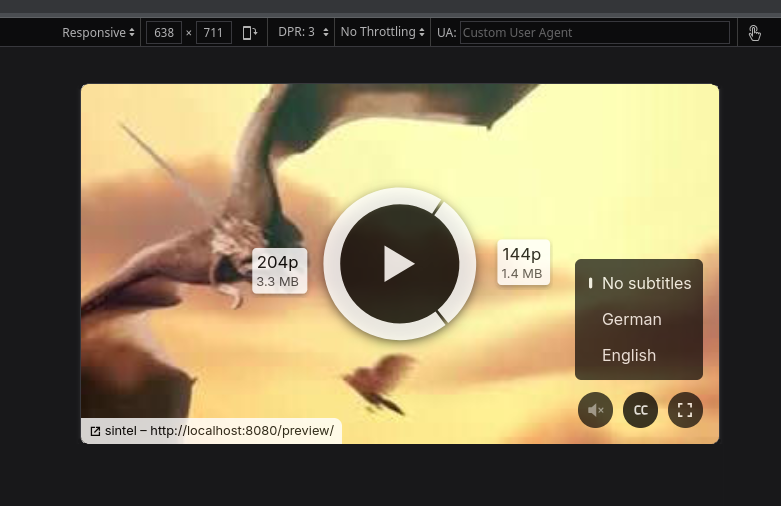Rotate the viewport orientation
The width and height of the screenshot is (781, 506).
tap(250, 33)
